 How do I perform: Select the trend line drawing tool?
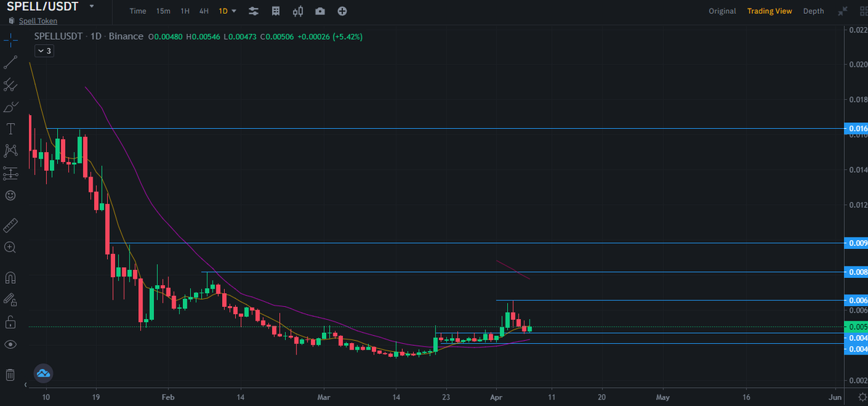[x=10, y=62]
